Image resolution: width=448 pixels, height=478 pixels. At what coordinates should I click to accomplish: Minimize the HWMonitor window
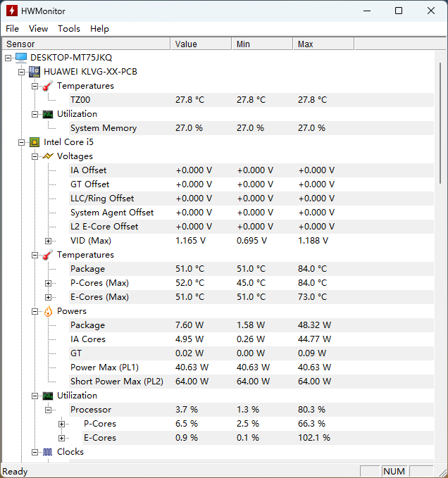click(367, 11)
